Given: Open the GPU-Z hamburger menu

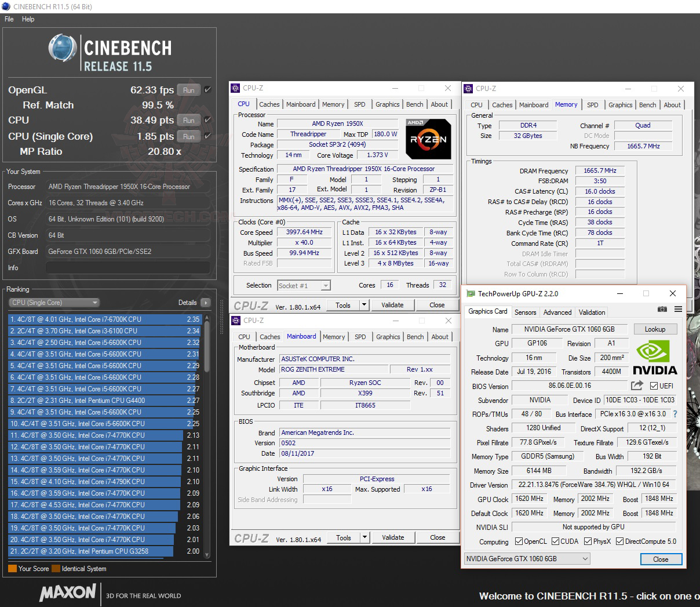Looking at the screenshot, I should 678,310.
